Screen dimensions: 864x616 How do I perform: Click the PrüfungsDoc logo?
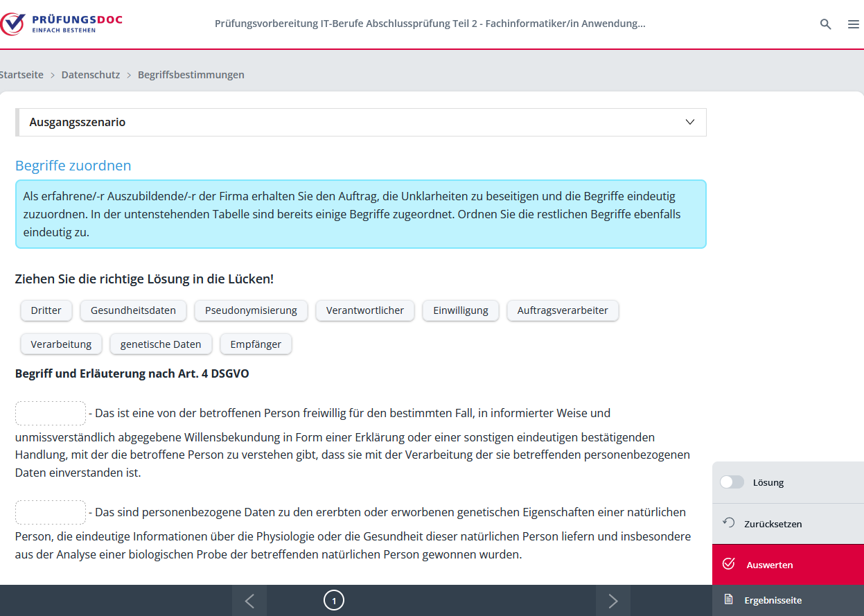pyautogui.click(x=62, y=24)
